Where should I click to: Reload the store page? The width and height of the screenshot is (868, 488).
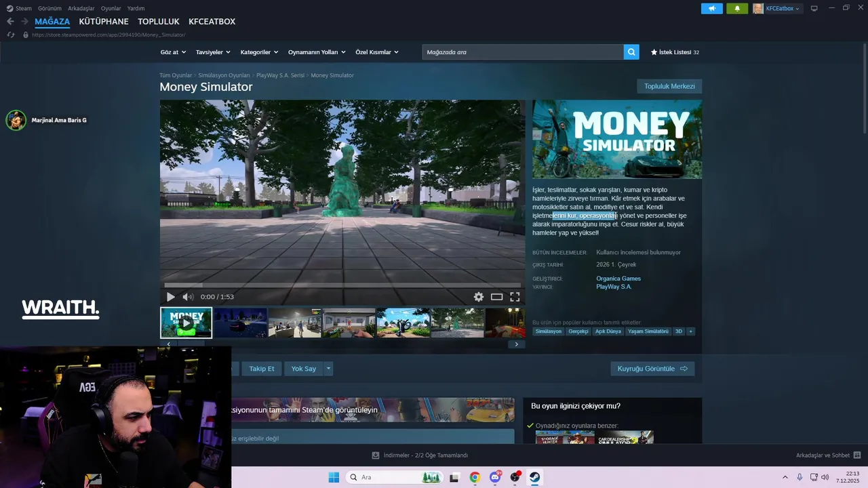point(10,35)
